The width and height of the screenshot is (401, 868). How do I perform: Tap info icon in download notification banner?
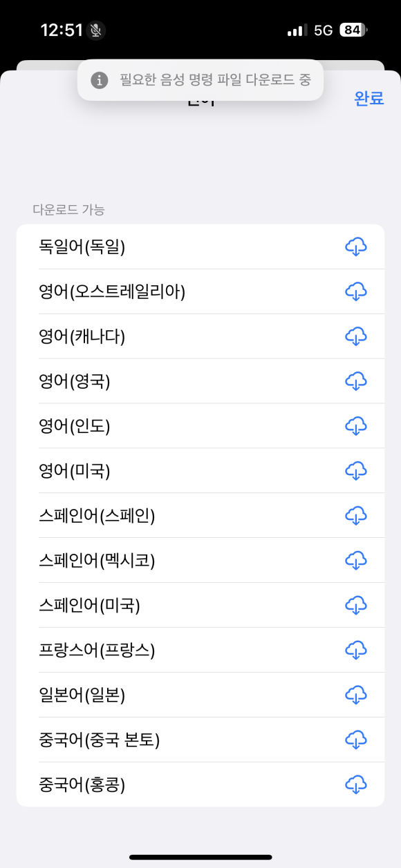click(100, 80)
